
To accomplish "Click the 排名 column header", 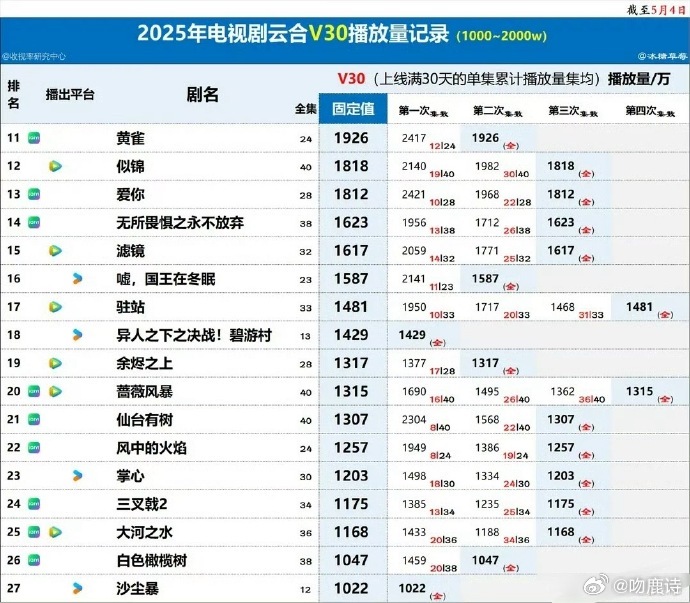I will pyautogui.click(x=14, y=95).
